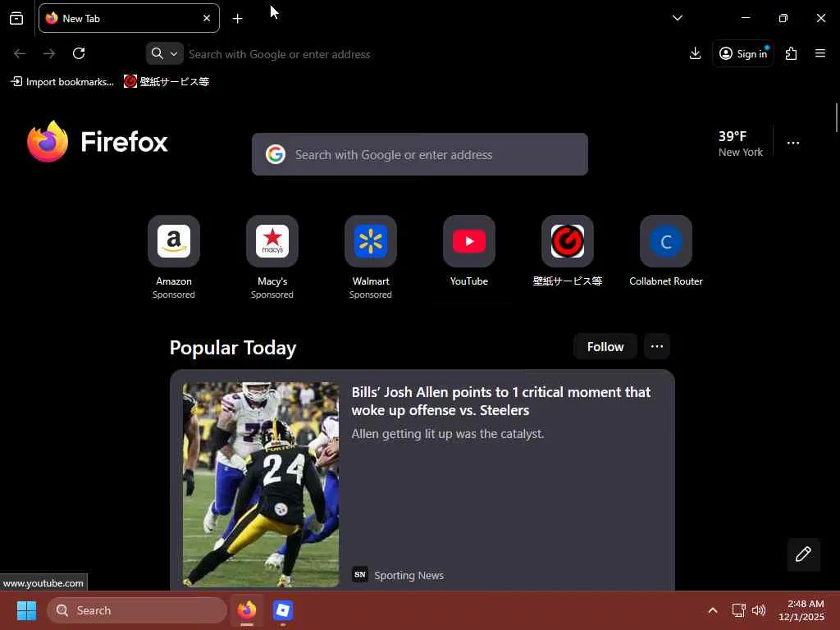Image resolution: width=840 pixels, height=630 pixels.
Task: Click the blue app icon in taskbar
Action: (283, 610)
